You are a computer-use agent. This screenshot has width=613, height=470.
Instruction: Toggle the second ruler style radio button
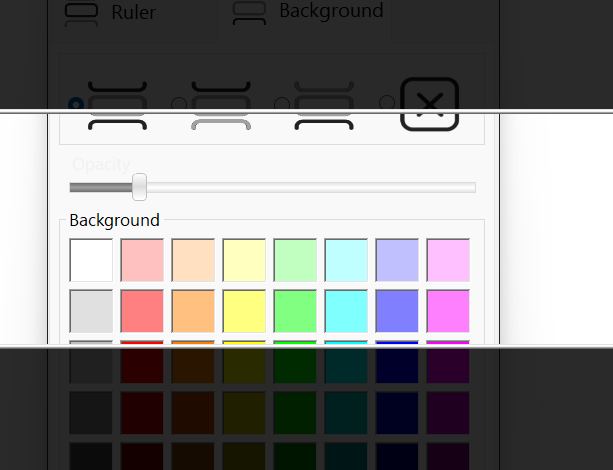tap(179, 104)
